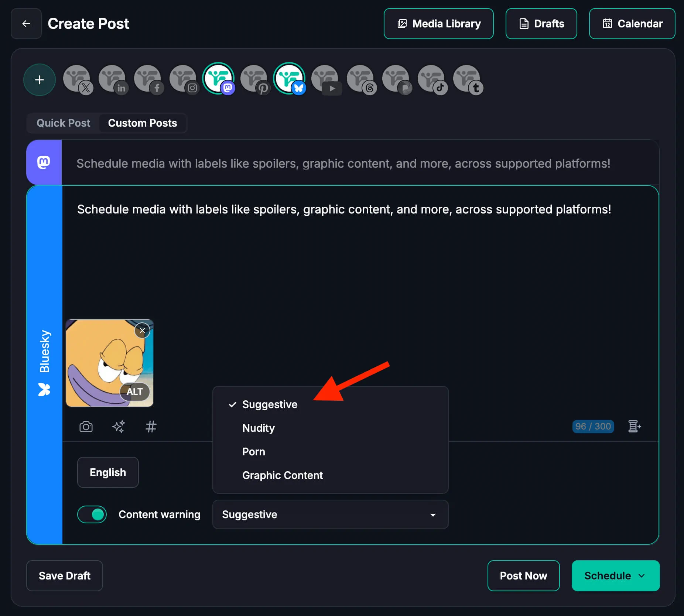The image size is (684, 616).
Task: Turn off the Content warning toggle
Action: pos(92,514)
